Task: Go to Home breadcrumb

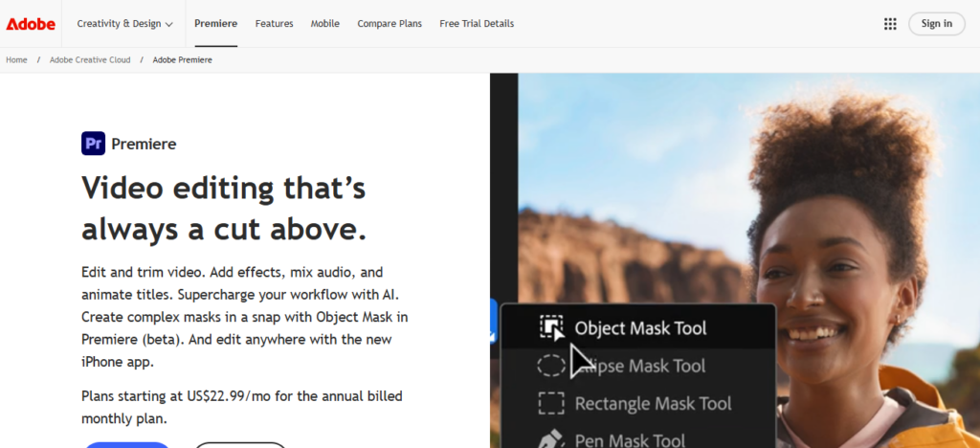Action: [x=16, y=60]
